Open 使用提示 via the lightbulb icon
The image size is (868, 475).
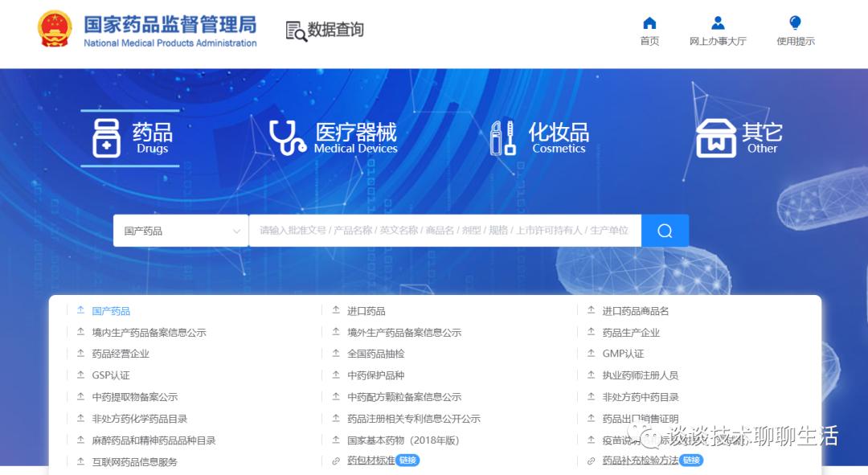tap(794, 23)
